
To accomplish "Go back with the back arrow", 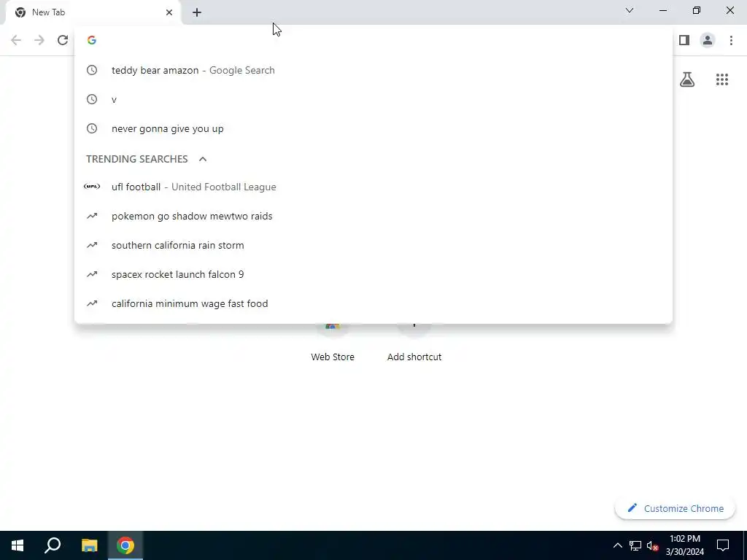I will pyautogui.click(x=16, y=40).
